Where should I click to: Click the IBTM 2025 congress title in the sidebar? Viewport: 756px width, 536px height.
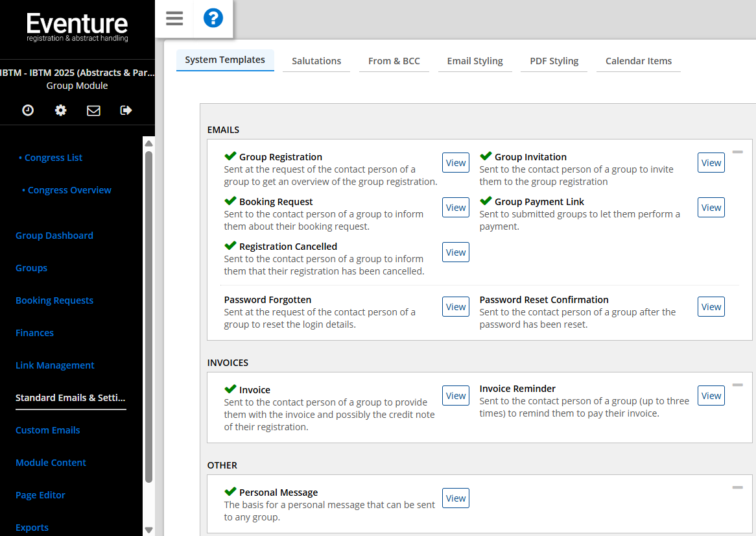[77, 73]
